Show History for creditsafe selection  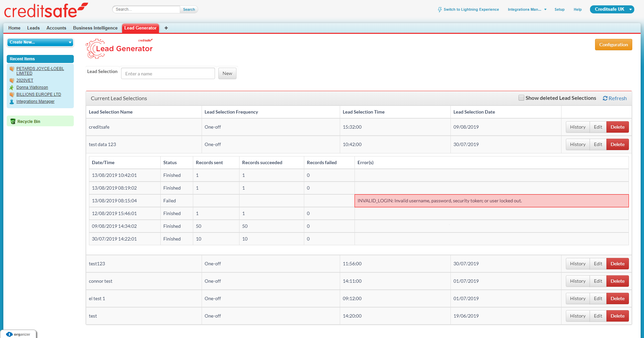click(578, 127)
